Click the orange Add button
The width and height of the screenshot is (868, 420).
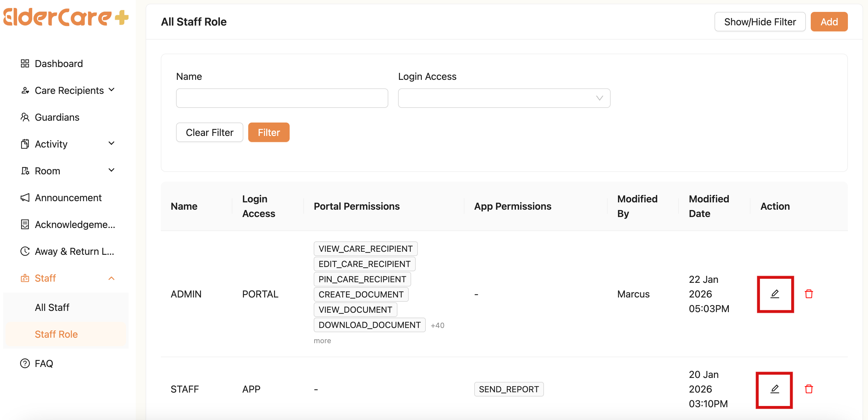coord(829,22)
